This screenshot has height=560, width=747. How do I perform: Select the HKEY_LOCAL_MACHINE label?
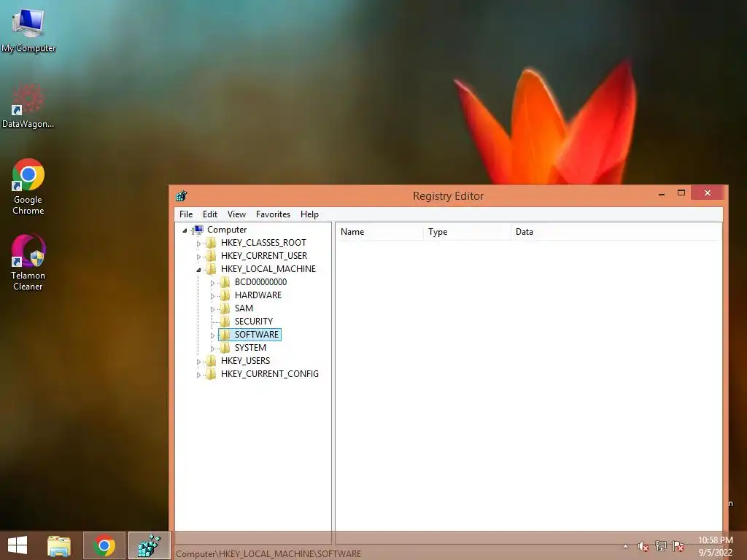[268, 269]
